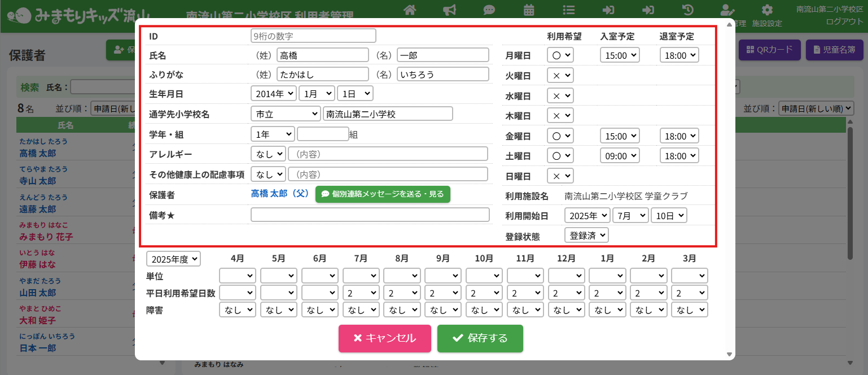Change the 土曜日 入室予定 09:00 dropdown

pyautogui.click(x=619, y=155)
